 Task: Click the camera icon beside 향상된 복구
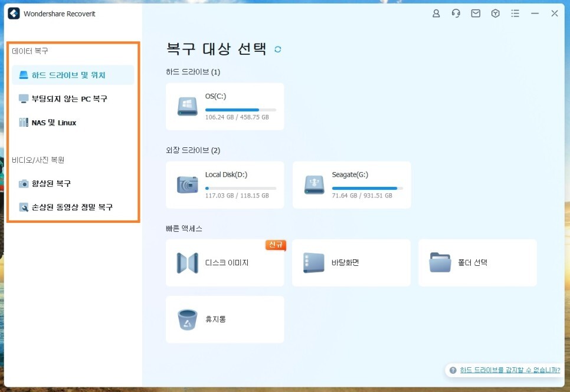[x=24, y=183]
